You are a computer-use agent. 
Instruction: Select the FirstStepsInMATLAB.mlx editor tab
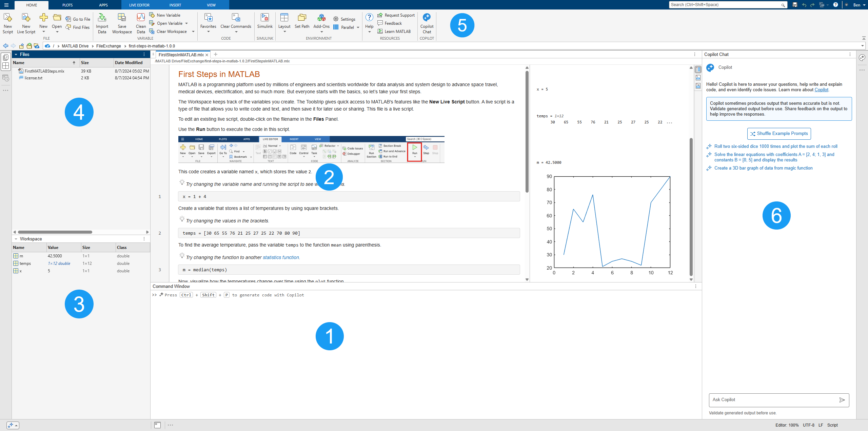click(181, 55)
